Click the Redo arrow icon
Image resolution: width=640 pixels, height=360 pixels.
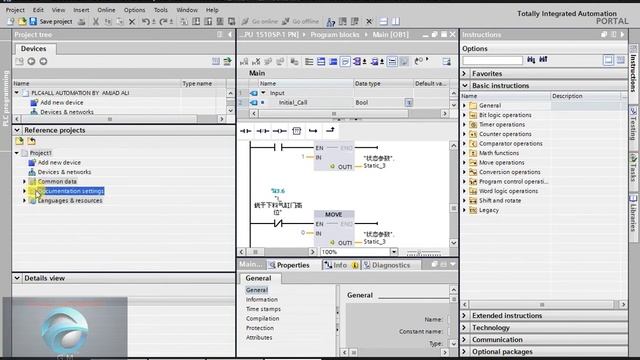point(163,21)
